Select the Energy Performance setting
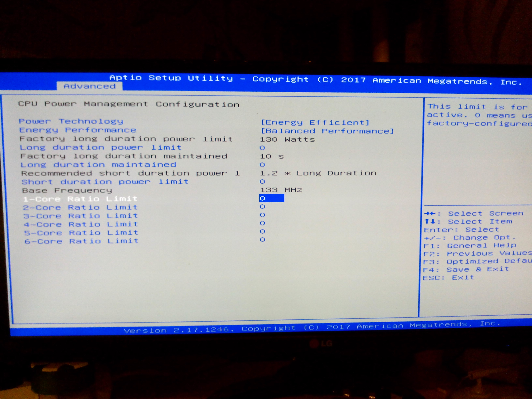532x399 pixels. point(78,130)
